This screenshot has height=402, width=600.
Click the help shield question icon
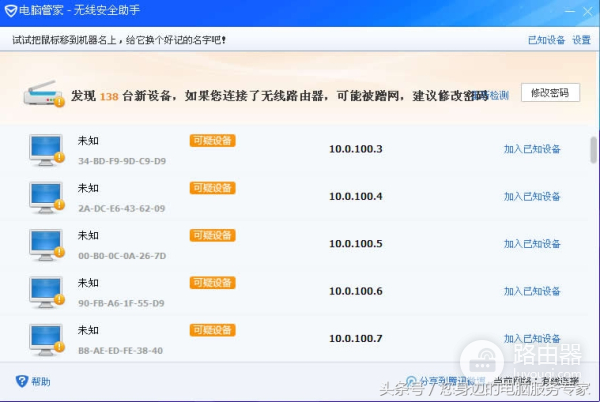click(22, 381)
